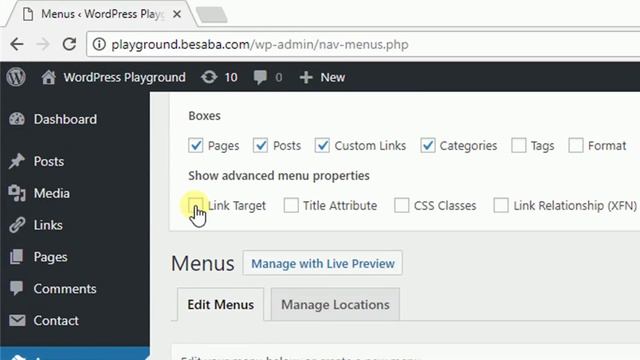640x360 pixels.
Task: Enable the Format box checkbox
Action: coord(576,145)
